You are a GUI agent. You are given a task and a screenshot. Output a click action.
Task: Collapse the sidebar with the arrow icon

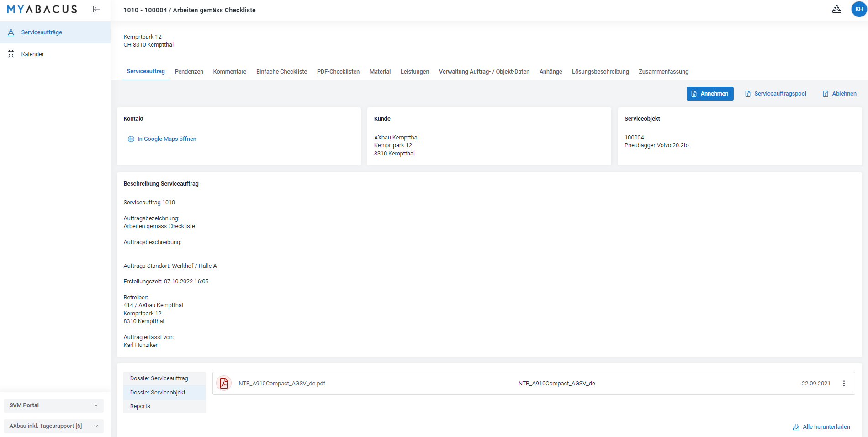[x=96, y=9]
